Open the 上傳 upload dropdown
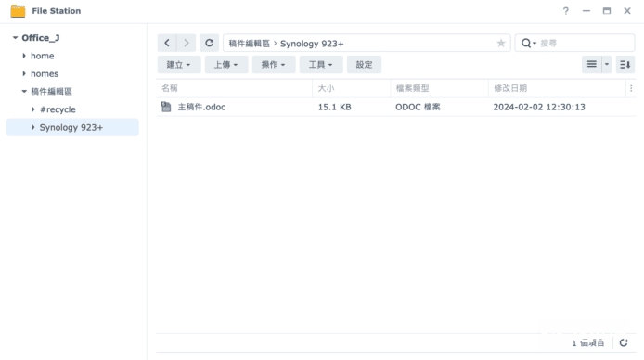The width and height of the screenshot is (644, 360). tap(226, 64)
